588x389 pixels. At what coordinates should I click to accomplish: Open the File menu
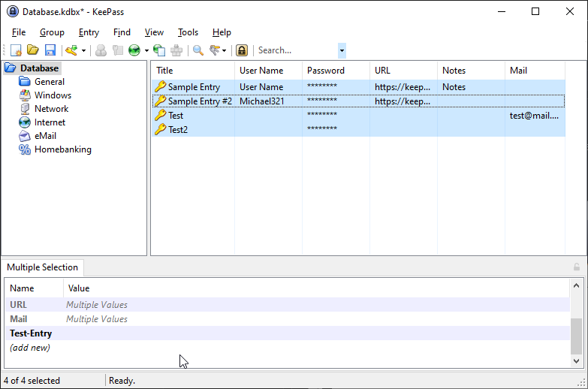click(19, 32)
